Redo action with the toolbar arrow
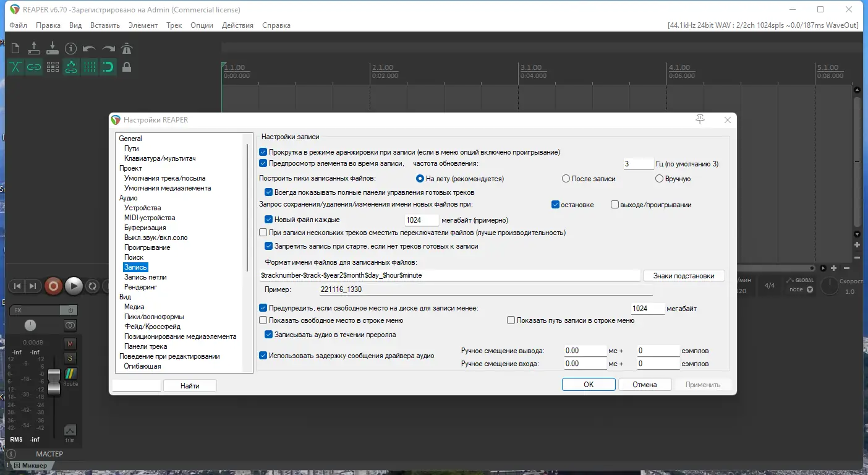 point(108,48)
